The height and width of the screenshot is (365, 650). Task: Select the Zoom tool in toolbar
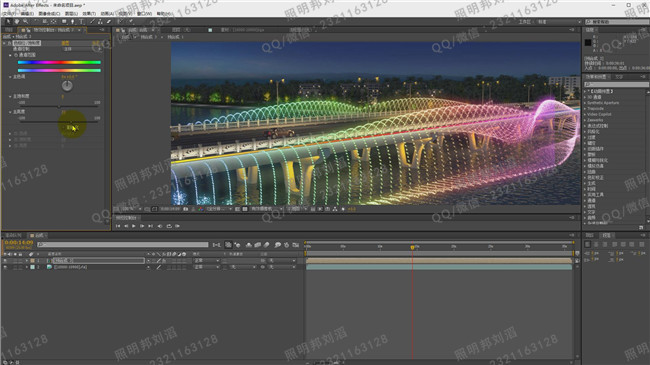pos(26,22)
